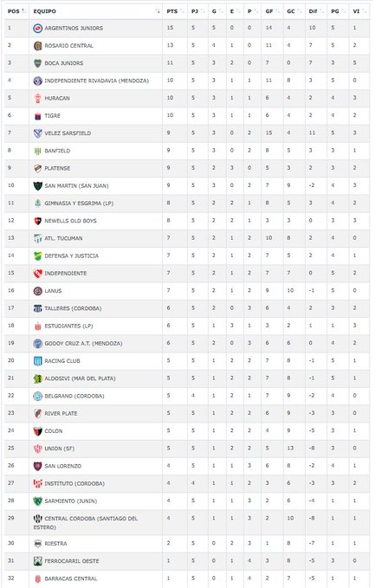The height and width of the screenshot is (588, 375).
Task: Select the Estudiantes (LP) team name
Action: click(68, 326)
